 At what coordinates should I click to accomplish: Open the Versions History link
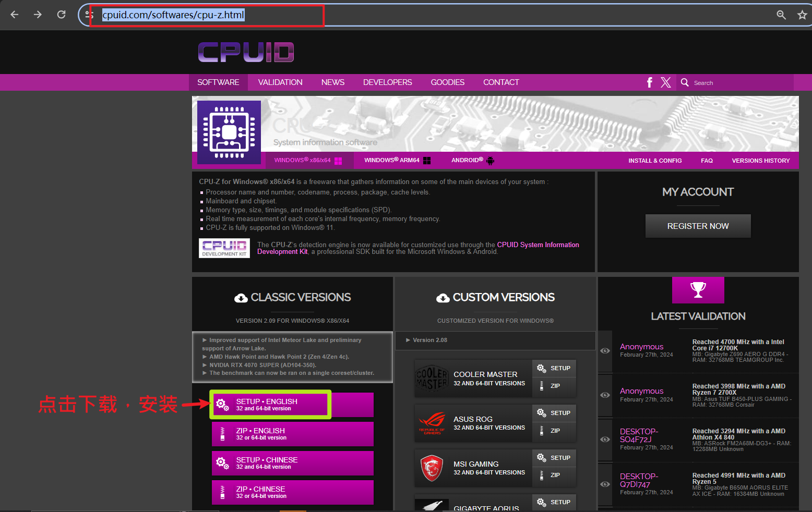(761, 161)
